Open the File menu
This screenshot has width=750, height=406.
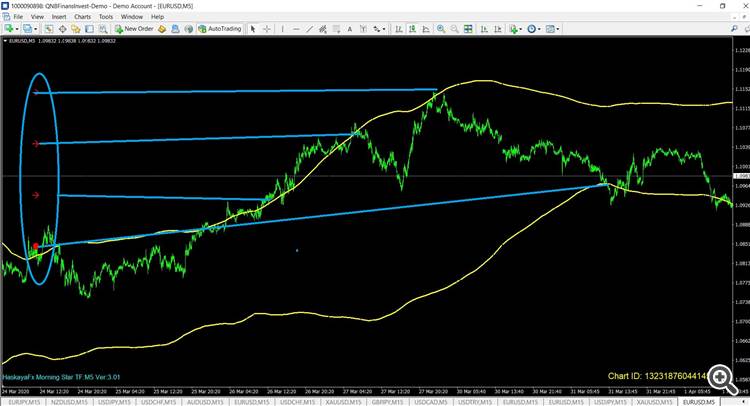click(18, 17)
